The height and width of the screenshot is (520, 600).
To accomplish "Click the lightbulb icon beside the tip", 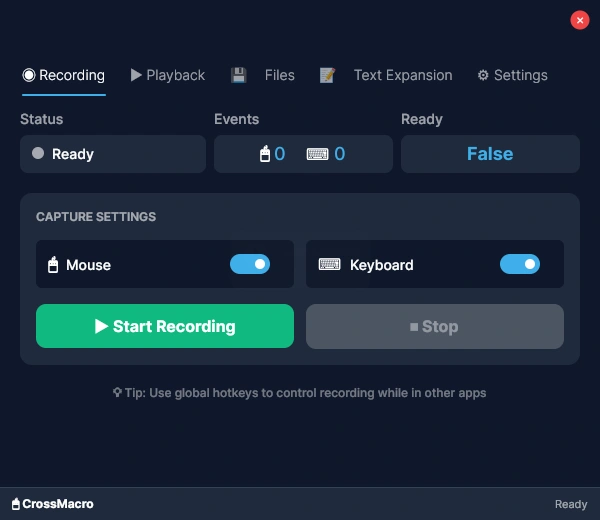I will pos(118,393).
